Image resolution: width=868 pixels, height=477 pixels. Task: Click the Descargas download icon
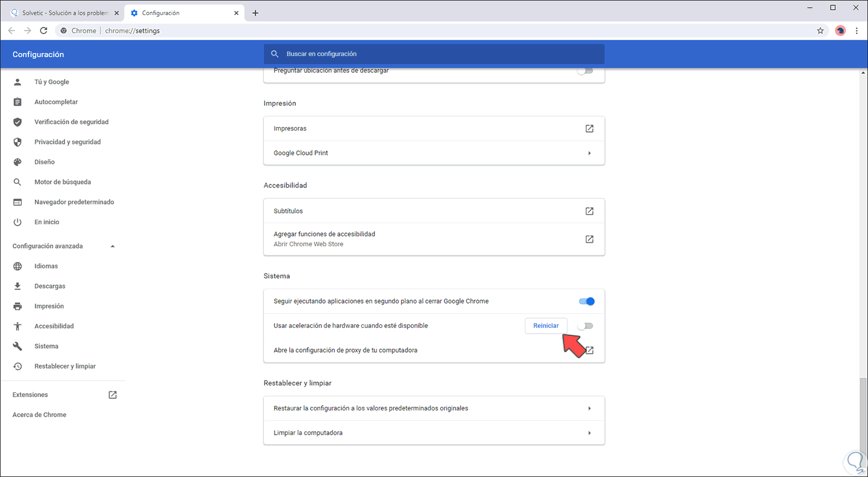17,286
